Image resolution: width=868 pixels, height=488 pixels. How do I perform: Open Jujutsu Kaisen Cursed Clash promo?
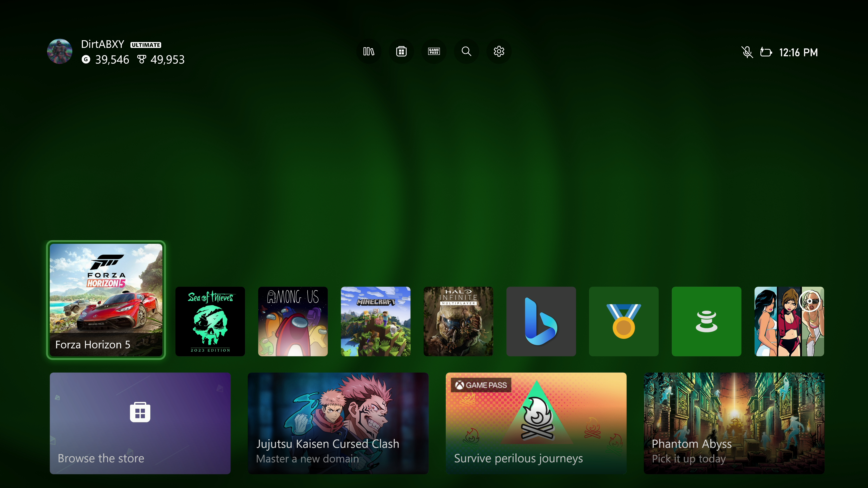click(x=338, y=423)
